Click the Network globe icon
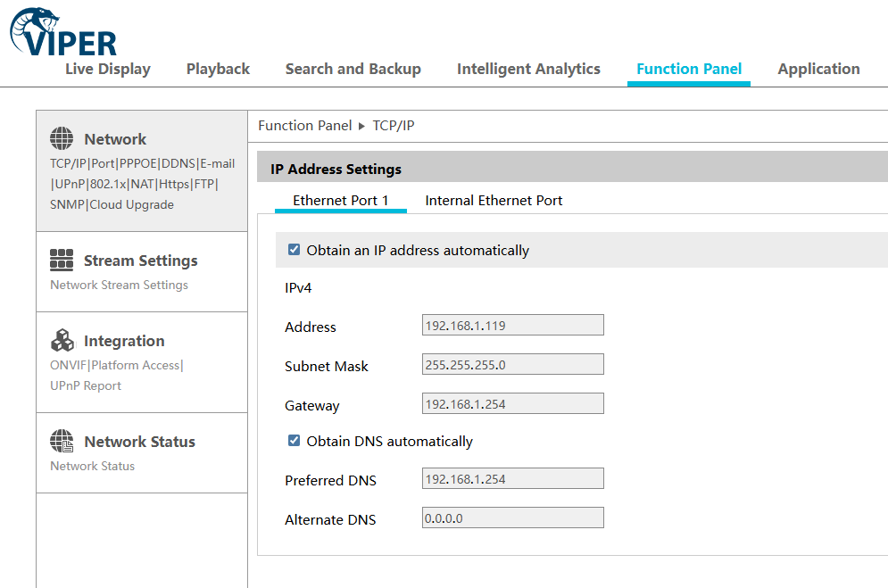Viewport: 888px width, 588px height. coord(62,139)
